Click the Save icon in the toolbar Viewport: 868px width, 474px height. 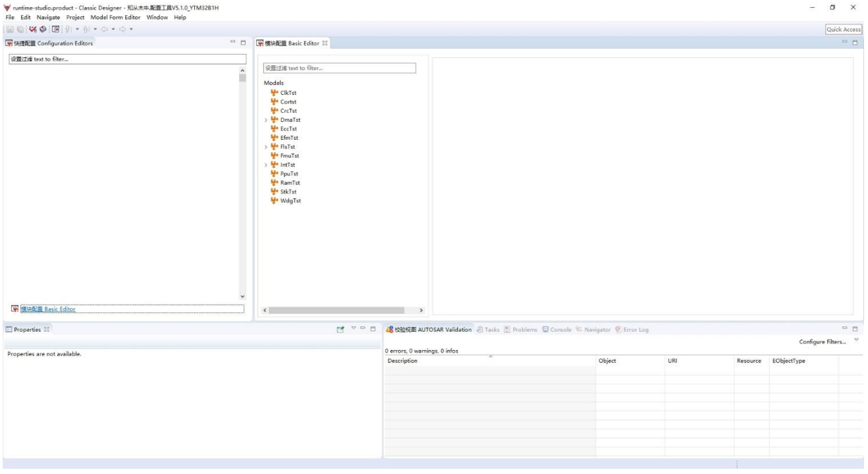click(9, 30)
